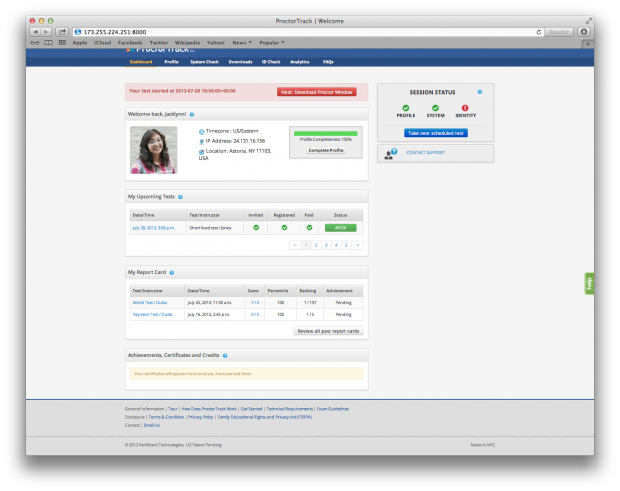Click the System green check status icon

click(x=435, y=108)
